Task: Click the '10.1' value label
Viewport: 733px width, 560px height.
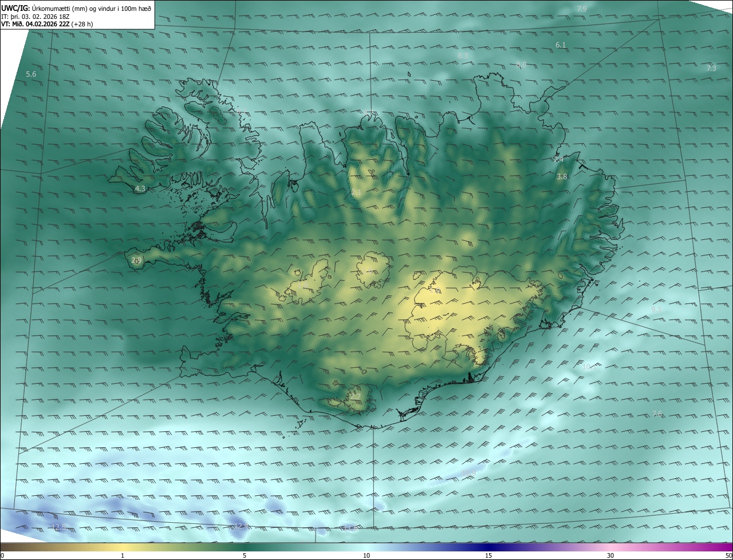Action: 589,366
